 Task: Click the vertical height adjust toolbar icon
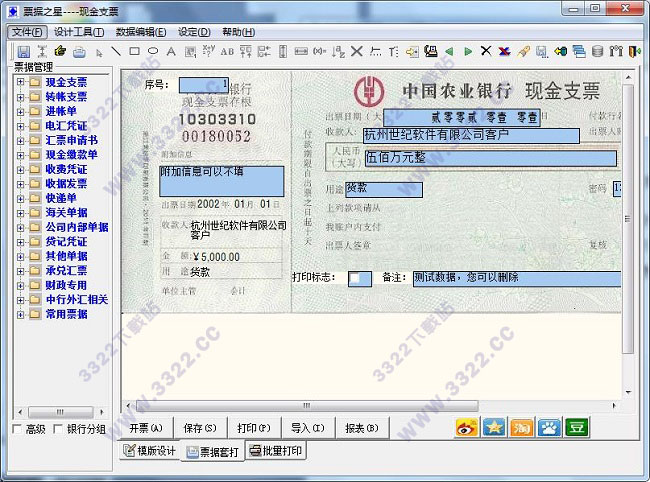click(283, 51)
